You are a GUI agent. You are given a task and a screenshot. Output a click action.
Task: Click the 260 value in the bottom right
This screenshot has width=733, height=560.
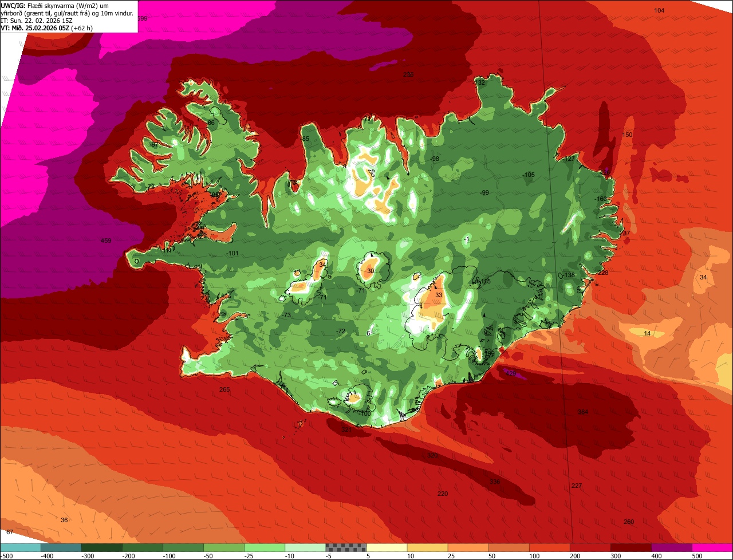pyautogui.click(x=629, y=522)
